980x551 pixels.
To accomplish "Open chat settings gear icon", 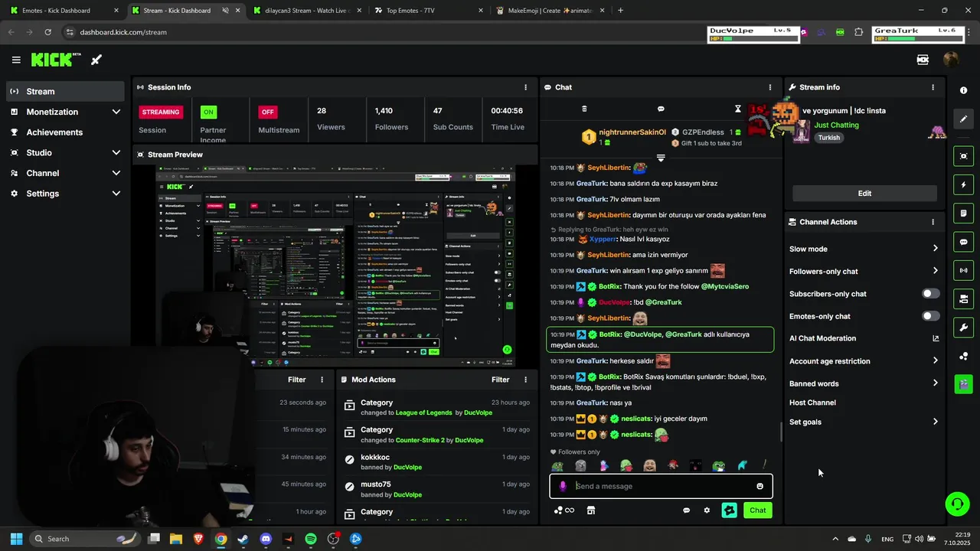I will (707, 510).
